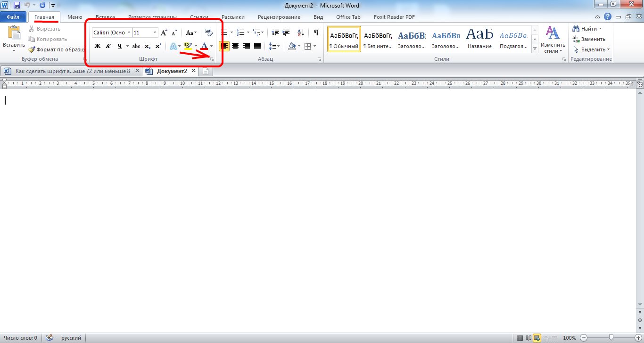This screenshot has width=644, height=343.
Task: Close the Документ2 document tab
Action: tap(194, 71)
